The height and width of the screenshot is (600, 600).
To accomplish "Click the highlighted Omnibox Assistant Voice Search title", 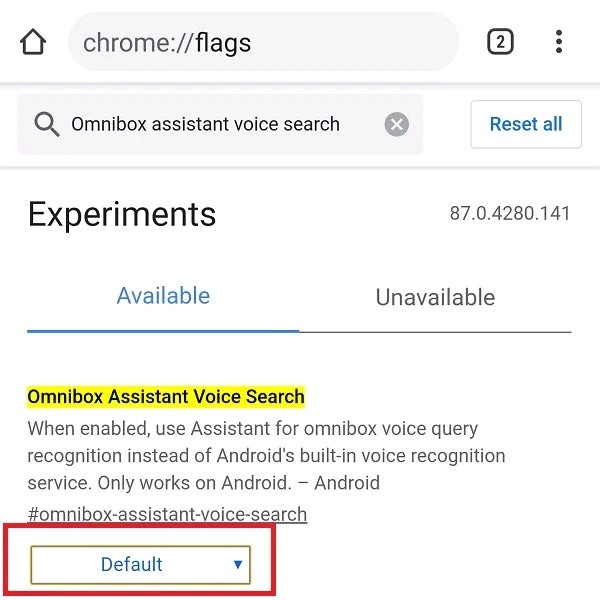I will pyautogui.click(x=166, y=397).
